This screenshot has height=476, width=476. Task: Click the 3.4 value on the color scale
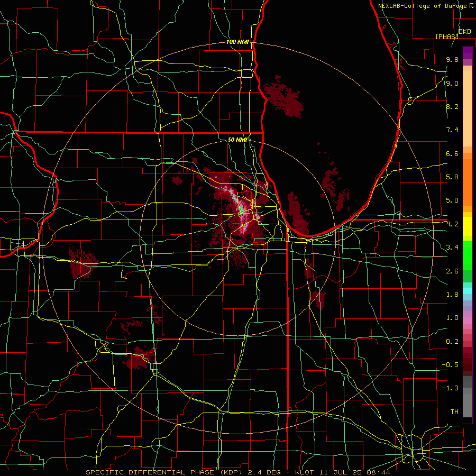point(452,248)
